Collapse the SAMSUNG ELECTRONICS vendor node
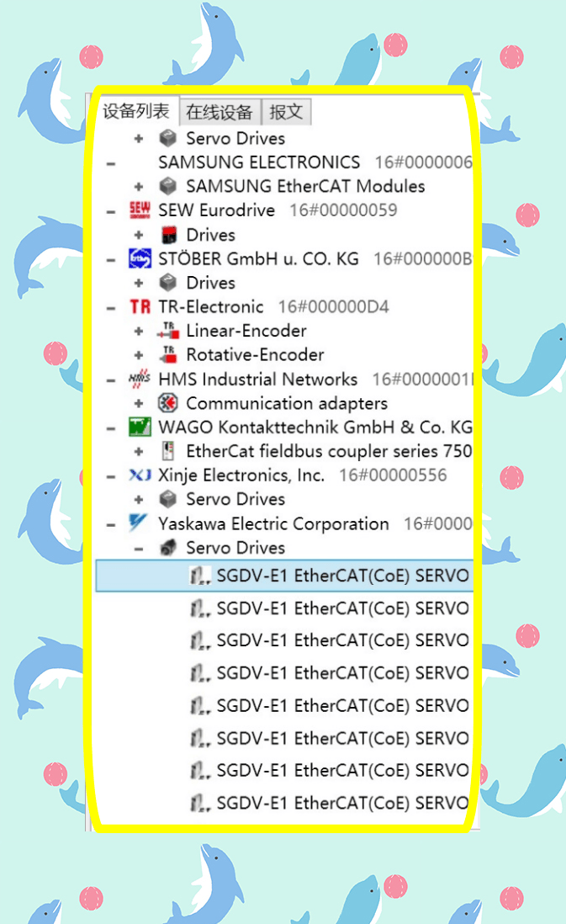Image resolution: width=566 pixels, height=924 pixels. pyautogui.click(x=111, y=163)
